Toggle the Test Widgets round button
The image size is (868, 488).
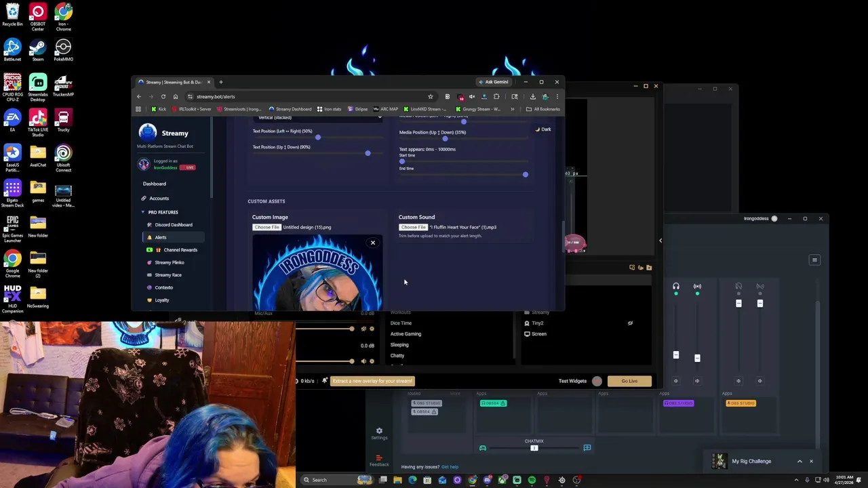[x=597, y=381]
